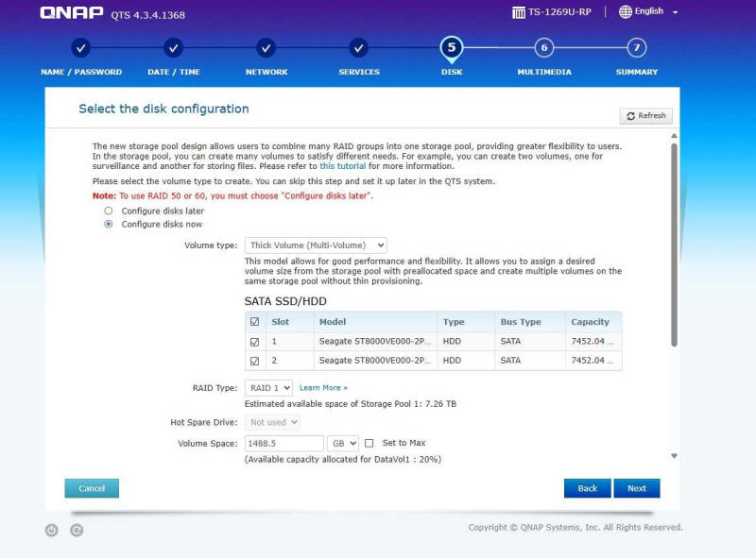
Task: Click the QTS 4.3.4.1368 version text
Action: [148, 15]
